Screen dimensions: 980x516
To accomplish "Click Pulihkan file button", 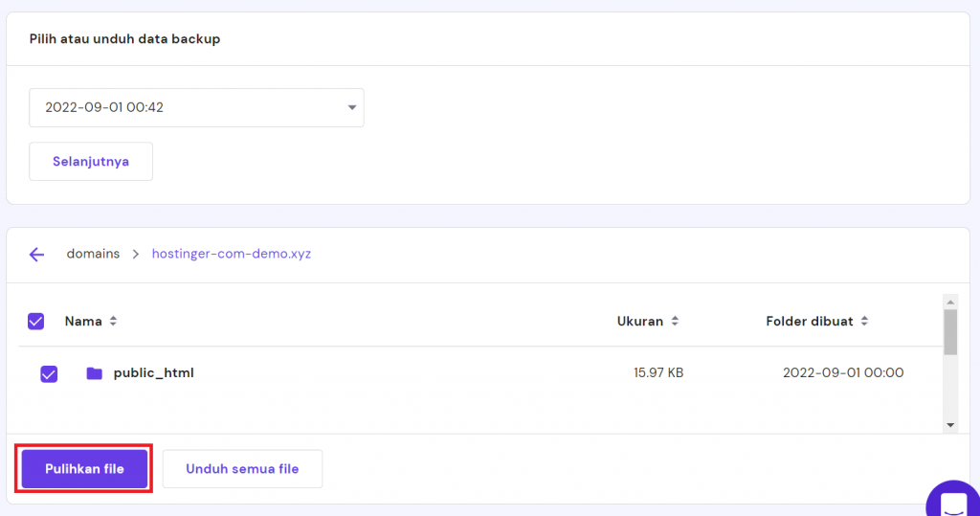I will pos(84,469).
